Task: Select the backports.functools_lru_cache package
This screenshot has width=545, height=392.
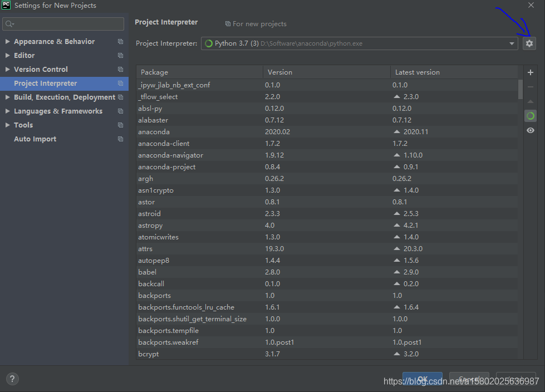Action: pos(327,307)
